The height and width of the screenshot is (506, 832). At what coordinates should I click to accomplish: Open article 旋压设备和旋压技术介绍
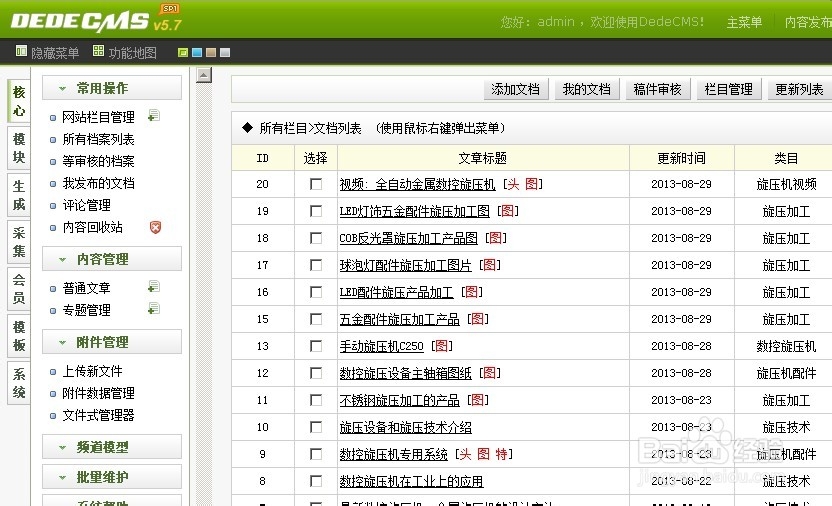click(405, 427)
